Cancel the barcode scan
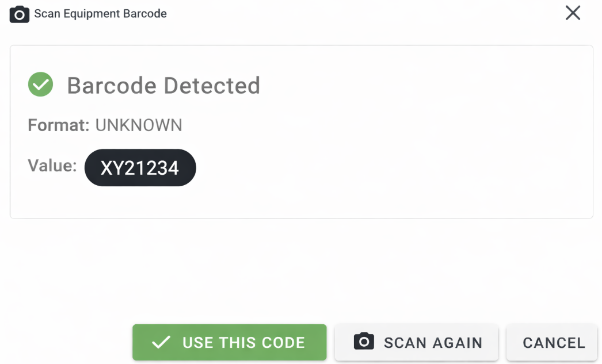Screen dimensions: 602x364 (553, 343)
